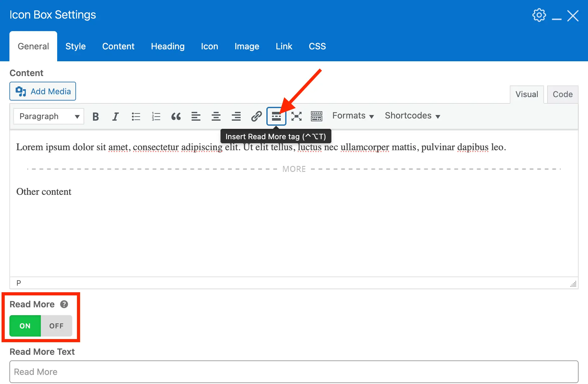Apply italic formatting
This screenshot has width=588, height=384.
(116, 117)
